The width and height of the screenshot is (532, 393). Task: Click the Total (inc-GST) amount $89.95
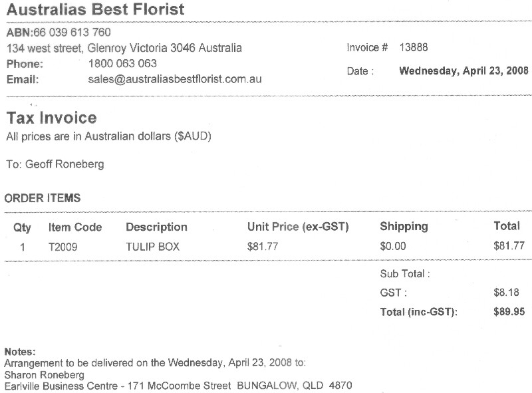pyautogui.click(x=509, y=312)
